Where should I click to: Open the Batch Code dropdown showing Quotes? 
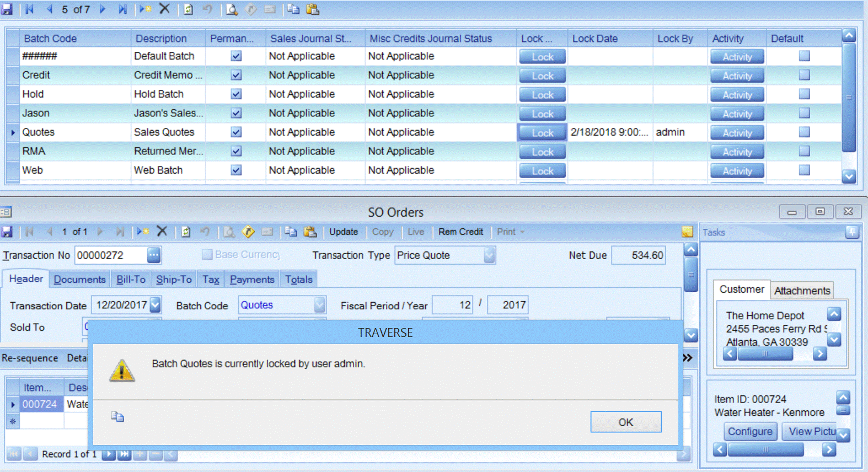point(319,305)
